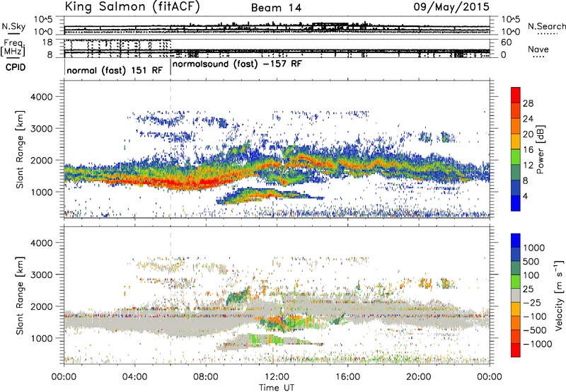Click the 'N.Sky' legend label
The width and height of the screenshot is (566, 392).
(x=13, y=26)
